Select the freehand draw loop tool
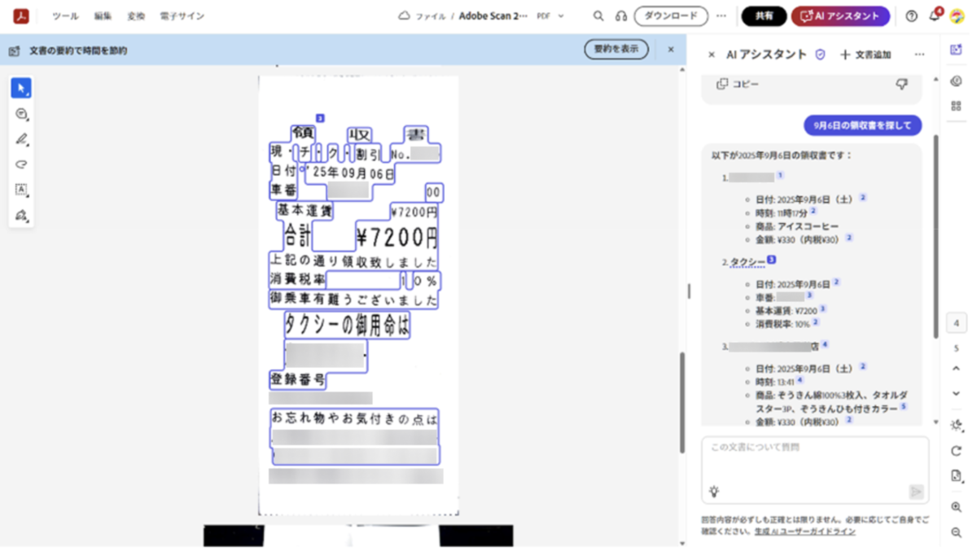 coord(21,164)
